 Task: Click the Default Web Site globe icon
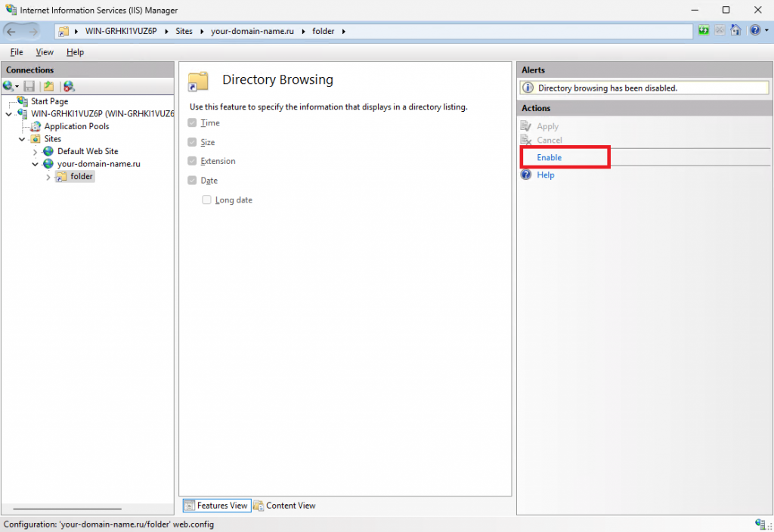[48, 151]
